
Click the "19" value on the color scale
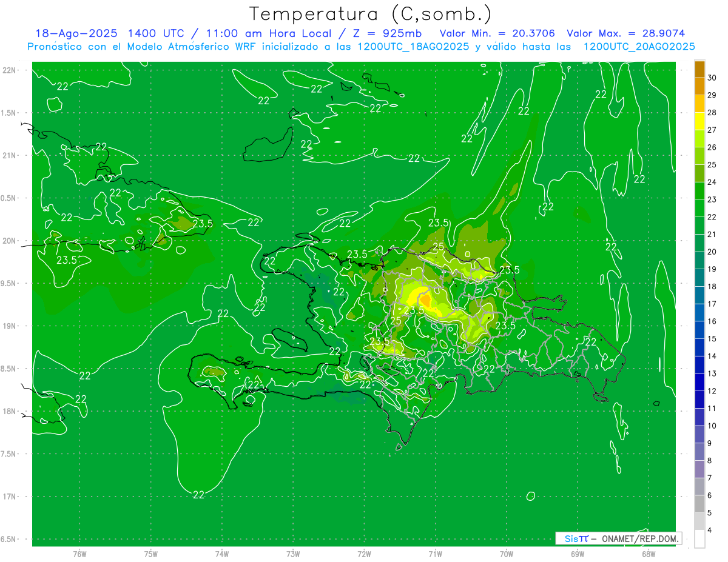pos(712,269)
